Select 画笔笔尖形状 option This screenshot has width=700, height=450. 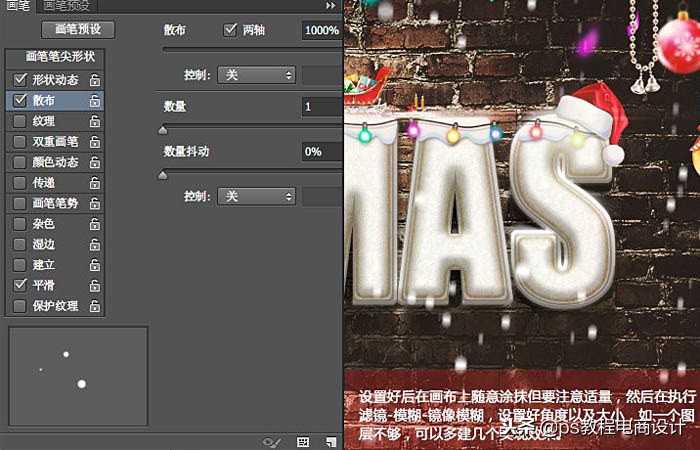point(60,57)
